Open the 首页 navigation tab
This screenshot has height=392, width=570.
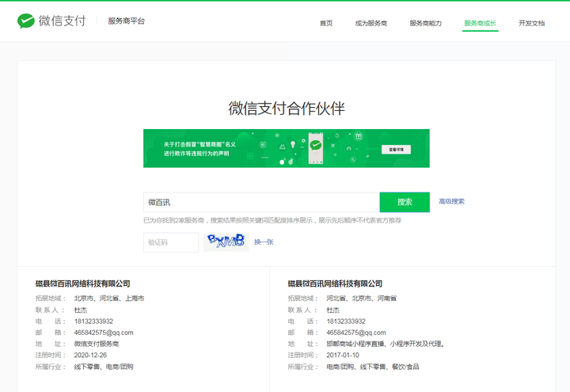326,23
